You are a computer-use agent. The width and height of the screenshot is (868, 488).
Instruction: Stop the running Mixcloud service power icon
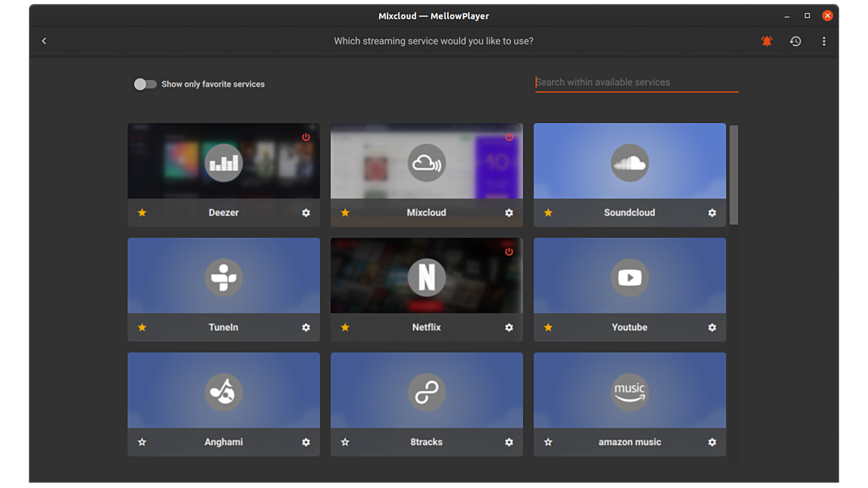(509, 137)
